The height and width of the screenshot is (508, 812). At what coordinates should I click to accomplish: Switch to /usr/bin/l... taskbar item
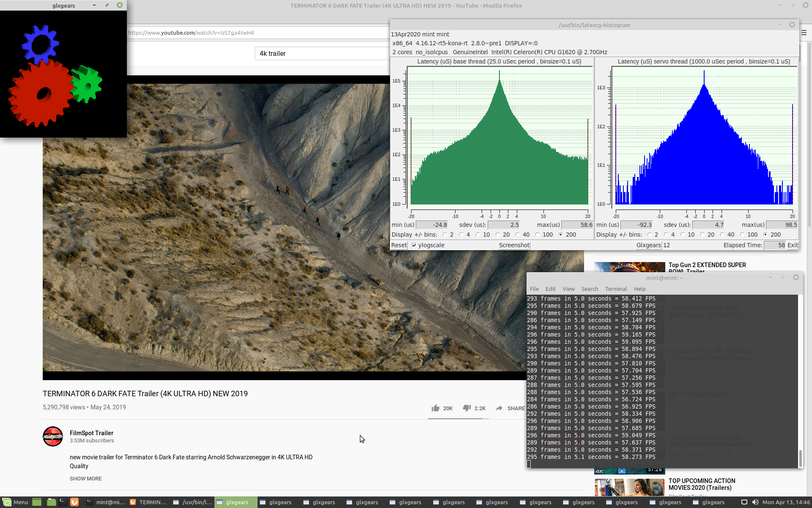(192, 502)
